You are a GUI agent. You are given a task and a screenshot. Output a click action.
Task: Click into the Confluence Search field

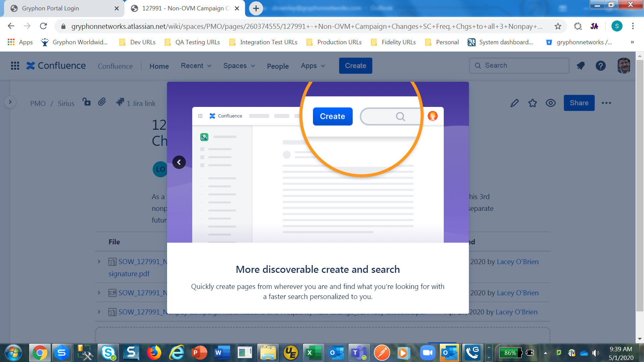tap(519, 66)
